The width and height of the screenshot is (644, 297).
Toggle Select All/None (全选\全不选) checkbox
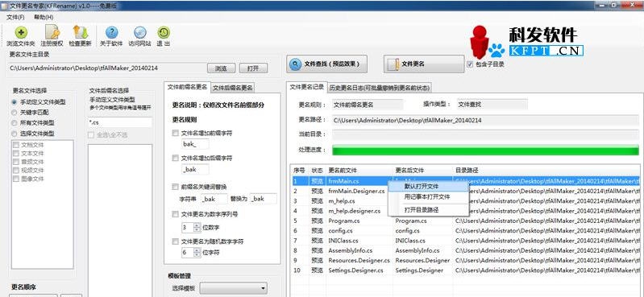click(91, 134)
